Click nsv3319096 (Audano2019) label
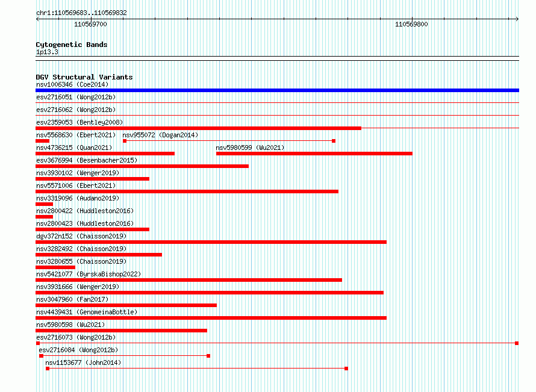The image size is (536, 392). [x=78, y=198]
